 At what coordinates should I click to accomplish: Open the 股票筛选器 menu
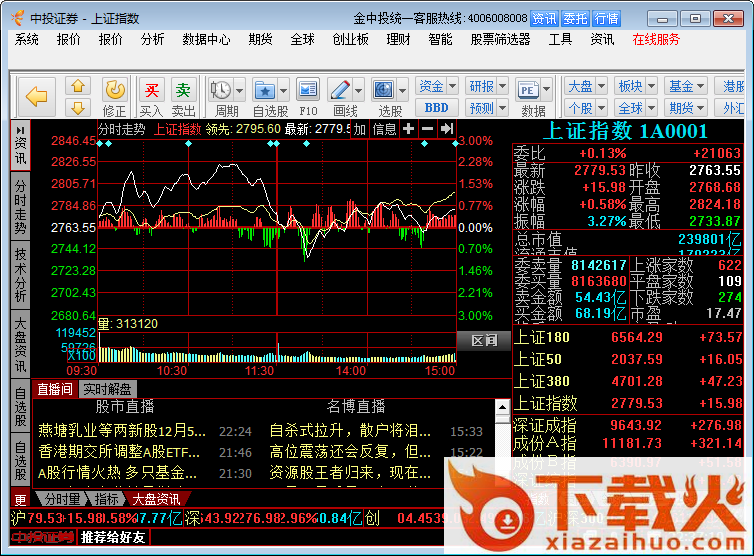pyautogui.click(x=500, y=39)
